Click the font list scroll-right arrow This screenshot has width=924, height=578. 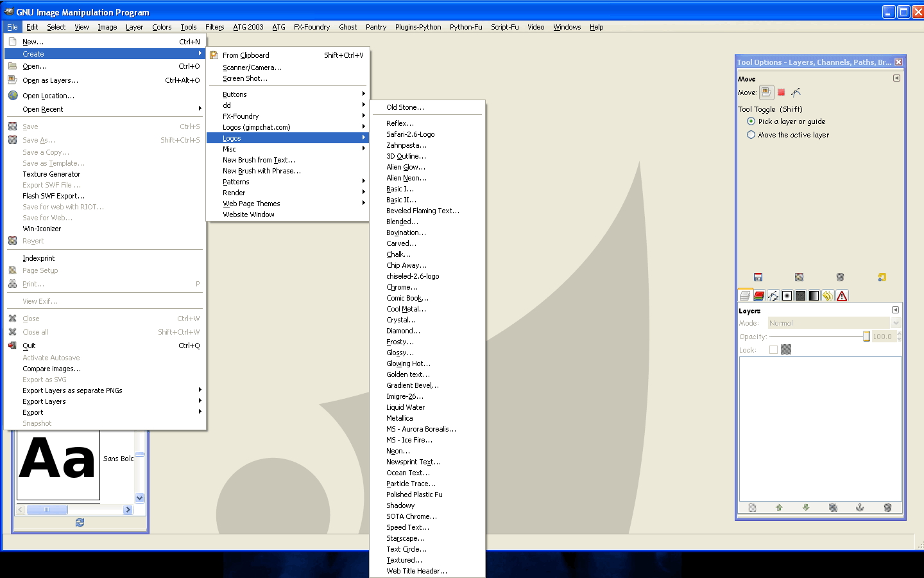point(128,509)
